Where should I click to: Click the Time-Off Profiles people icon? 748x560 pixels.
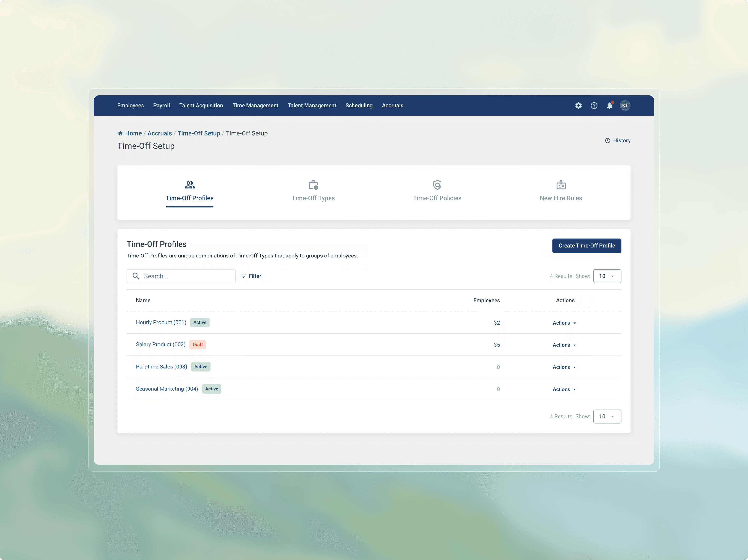[189, 185]
